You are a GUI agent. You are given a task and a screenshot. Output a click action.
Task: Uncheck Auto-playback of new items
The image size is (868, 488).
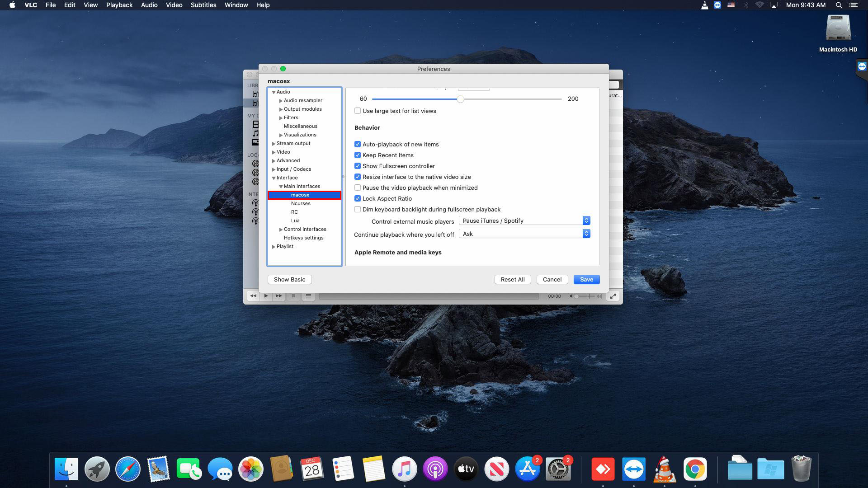[358, 144]
